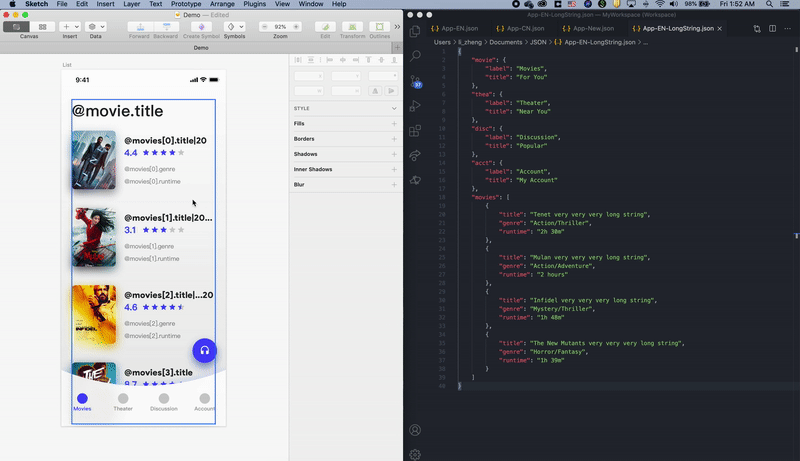Open VS Code Search in activity bar
Screen dimensions: 800x461
pyautogui.click(x=415, y=56)
